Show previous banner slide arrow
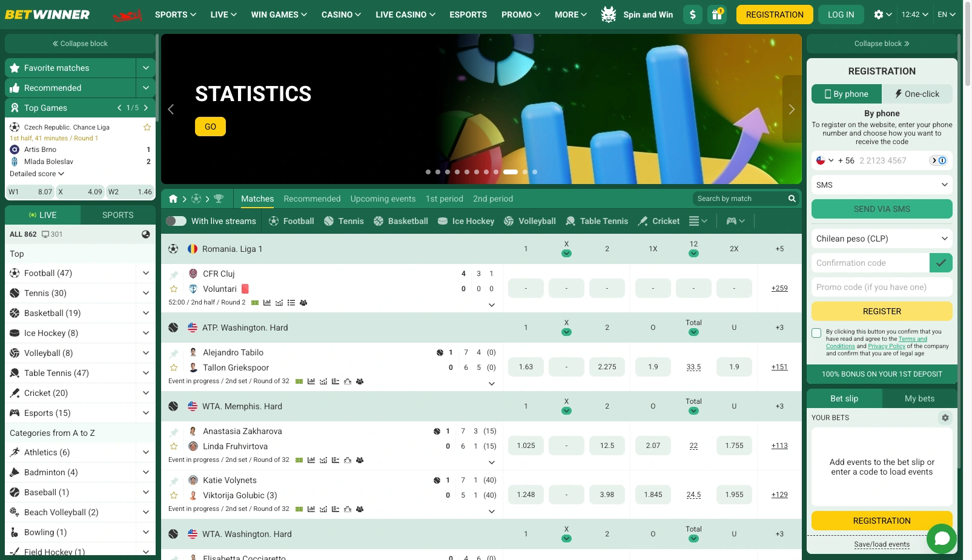The height and width of the screenshot is (560, 972). pos(171,109)
